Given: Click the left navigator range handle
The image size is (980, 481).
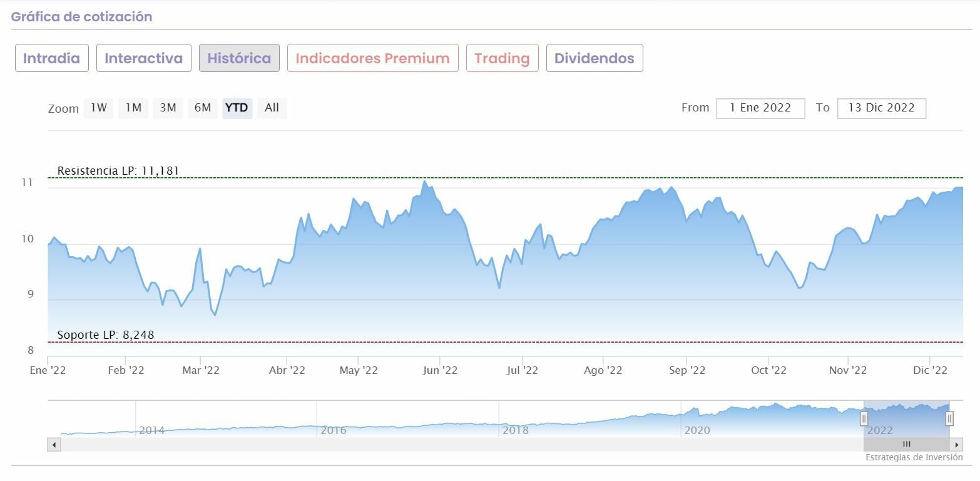Looking at the screenshot, I should pyautogui.click(x=864, y=418).
